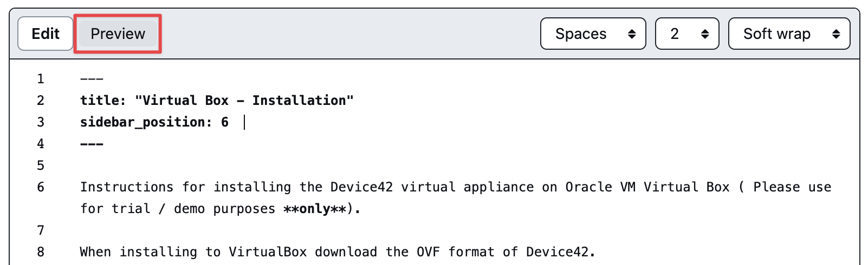The image size is (868, 265).
Task: Open the Preview tab
Action: 118,34
